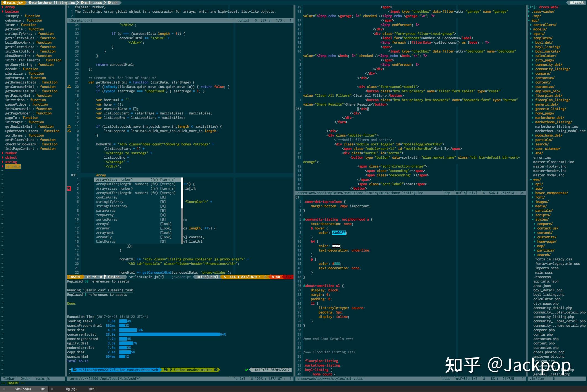Click the warning triangle beside line 20
The height and width of the screenshot is (392, 587).
69,87
